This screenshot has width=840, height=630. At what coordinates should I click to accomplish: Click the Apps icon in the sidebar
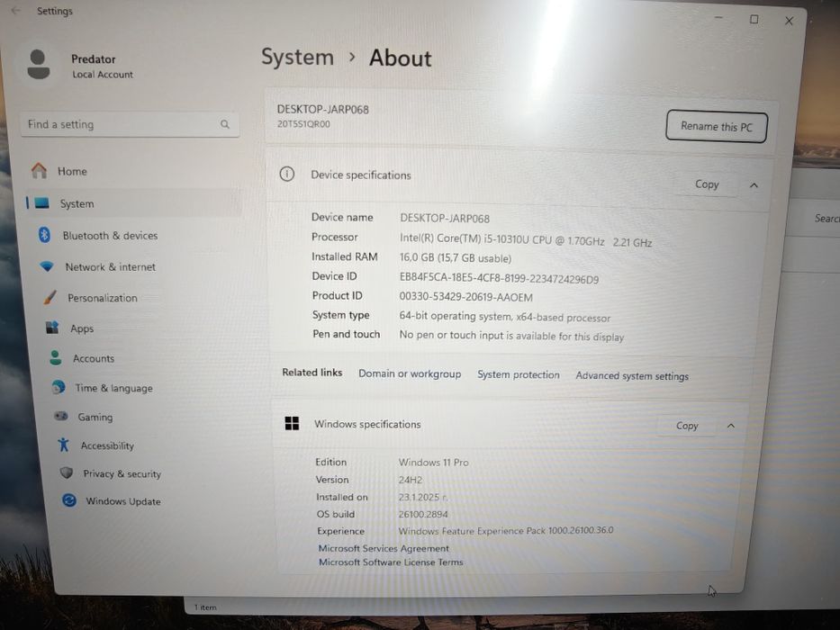52,328
